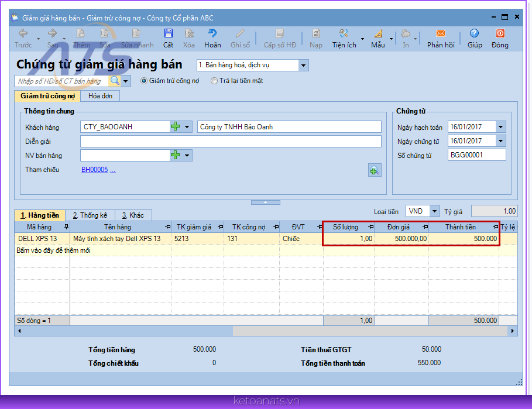Viewport: 532px width, 409px height.
Task: Send feedback with Phản hồi icon
Action: tap(440, 33)
